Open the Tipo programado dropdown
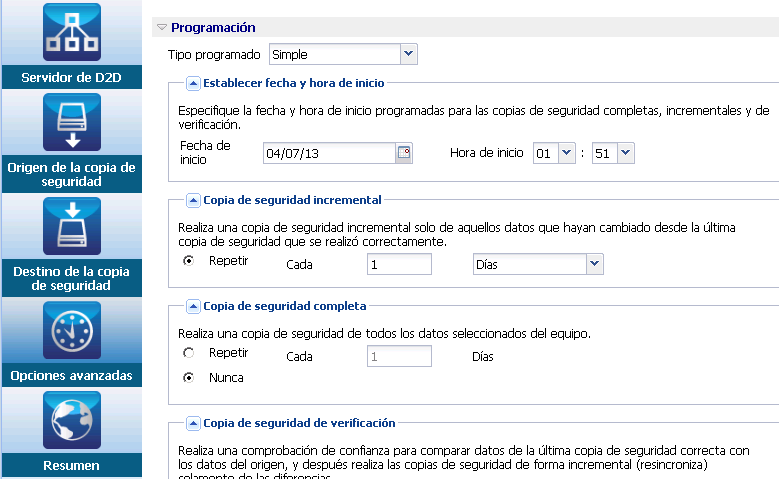 (x=408, y=54)
